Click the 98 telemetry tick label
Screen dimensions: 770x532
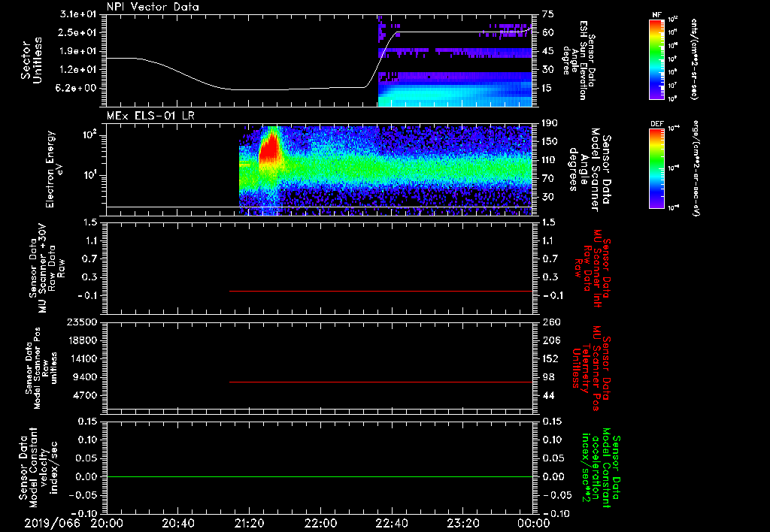tap(548, 377)
